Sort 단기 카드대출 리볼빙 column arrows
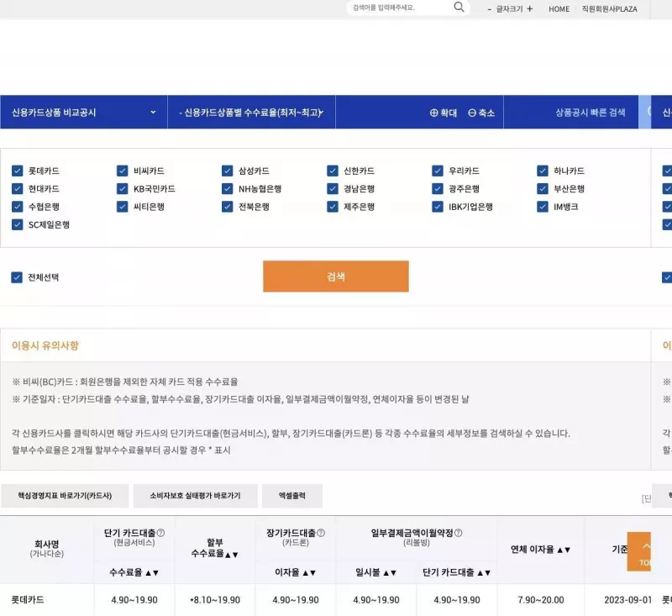Image resolution: width=672 pixels, height=616 pixels. click(484, 572)
